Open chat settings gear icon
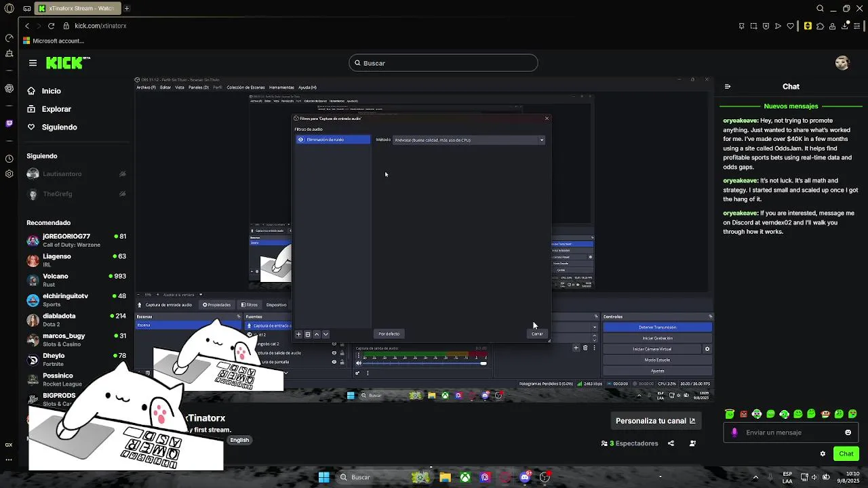 823,454
